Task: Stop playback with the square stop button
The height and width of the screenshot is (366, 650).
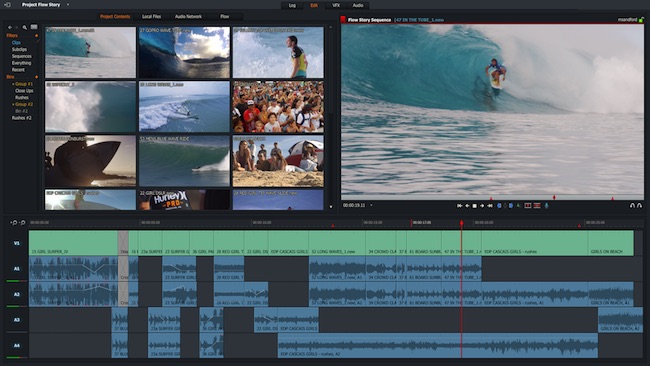Action: (475, 206)
